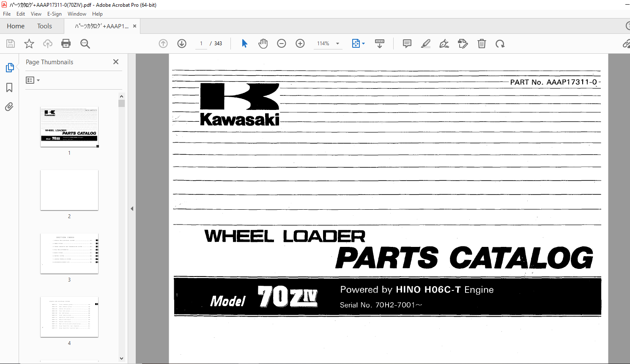Image resolution: width=630 pixels, height=364 pixels.
Task: Open the Edit menu
Action: (21, 14)
